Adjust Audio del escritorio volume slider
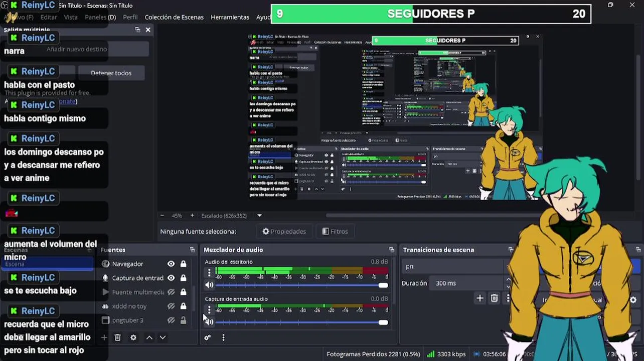 302,285
